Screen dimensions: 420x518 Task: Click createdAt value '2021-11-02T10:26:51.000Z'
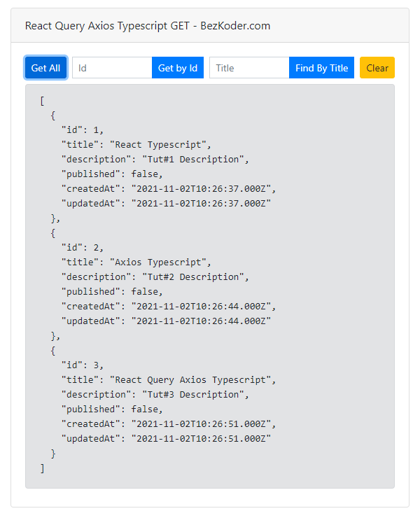(x=201, y=423)
